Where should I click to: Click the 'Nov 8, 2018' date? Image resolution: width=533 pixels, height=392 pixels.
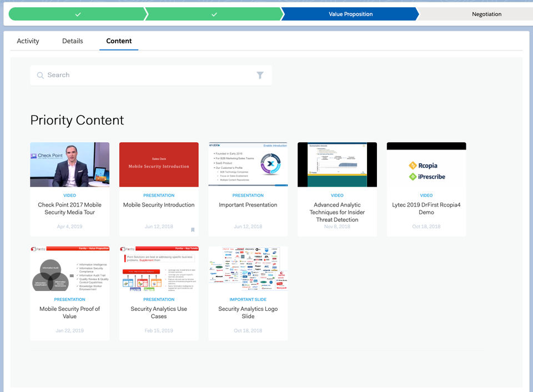pyautogui.click(x=337, y=227)
